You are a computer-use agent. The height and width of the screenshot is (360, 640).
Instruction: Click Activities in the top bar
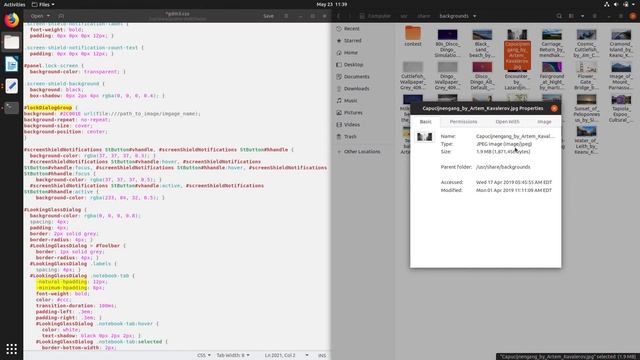(x=14, y=4)
